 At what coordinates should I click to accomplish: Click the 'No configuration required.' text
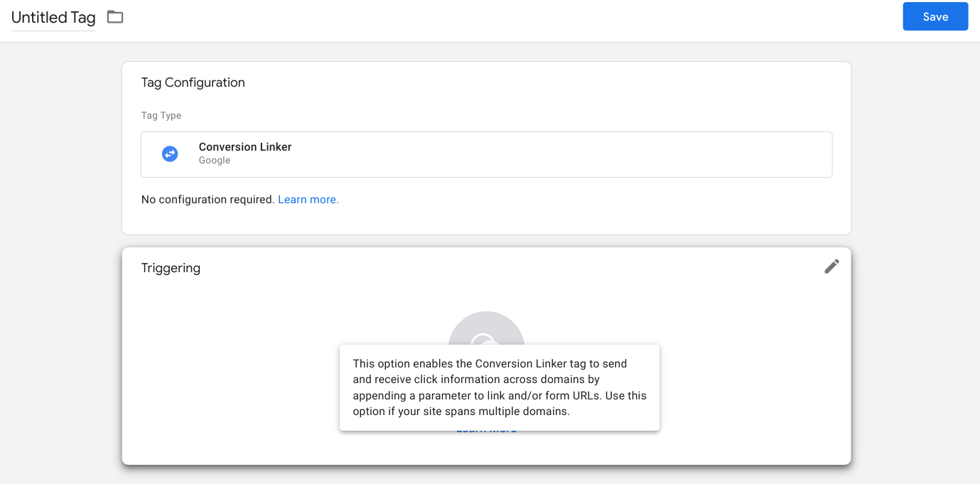[208, 200]
